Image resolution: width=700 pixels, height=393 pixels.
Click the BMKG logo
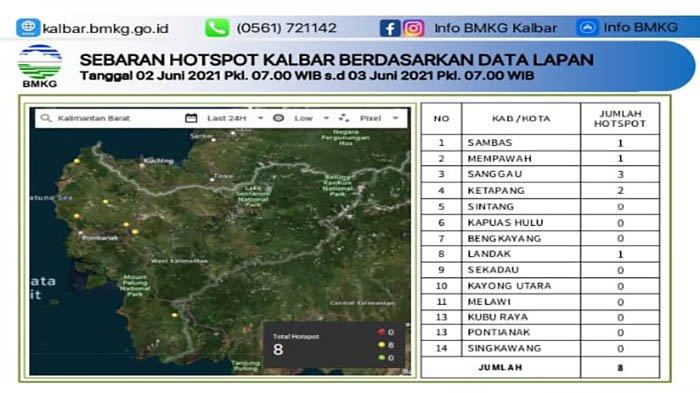(40, 66)
